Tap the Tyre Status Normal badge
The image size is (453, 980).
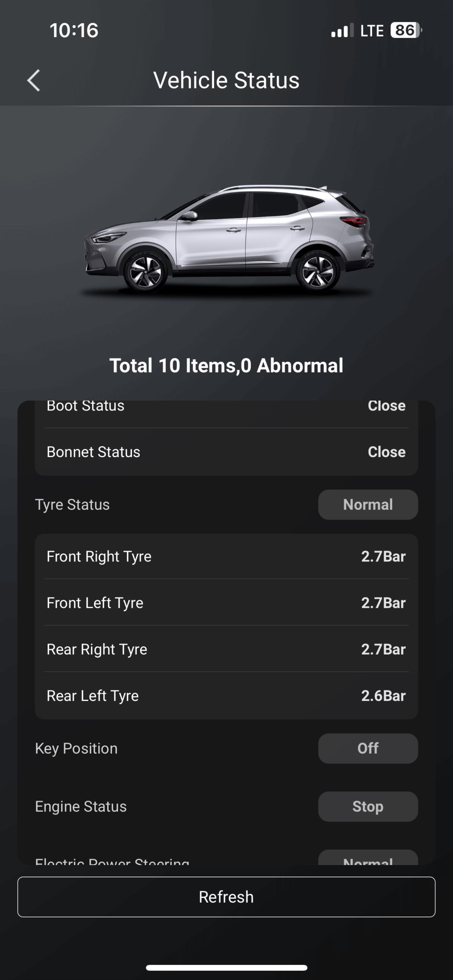[368, 505]
